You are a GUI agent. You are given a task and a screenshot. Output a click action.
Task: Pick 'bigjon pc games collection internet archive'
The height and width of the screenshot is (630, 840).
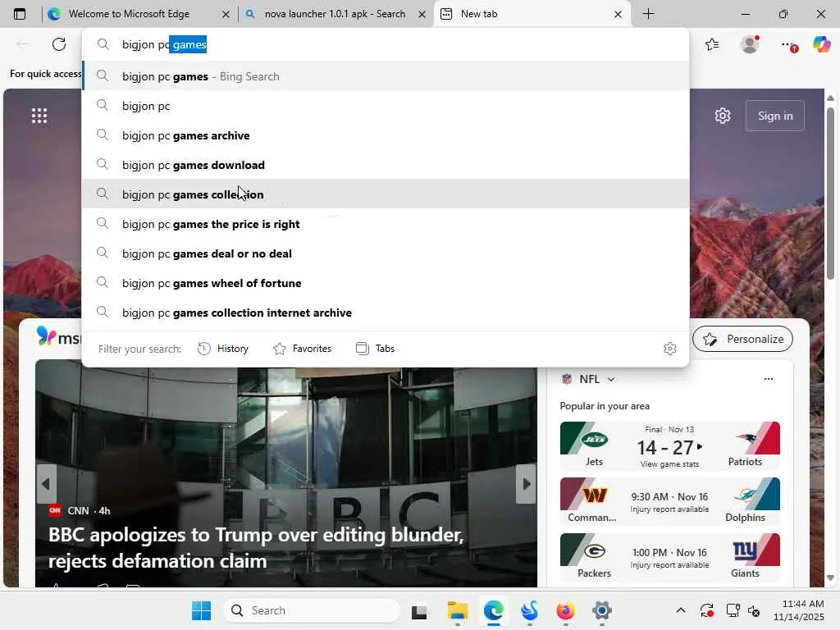click(x=386, y=313)
